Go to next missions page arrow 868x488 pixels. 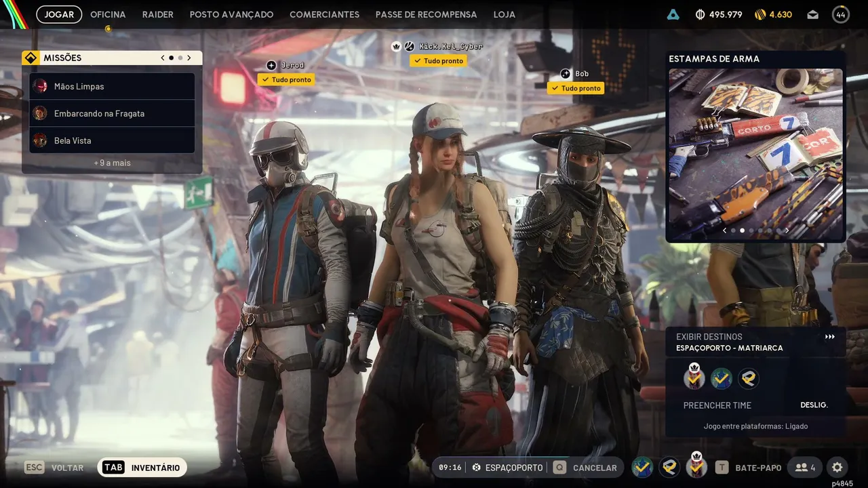189,58
